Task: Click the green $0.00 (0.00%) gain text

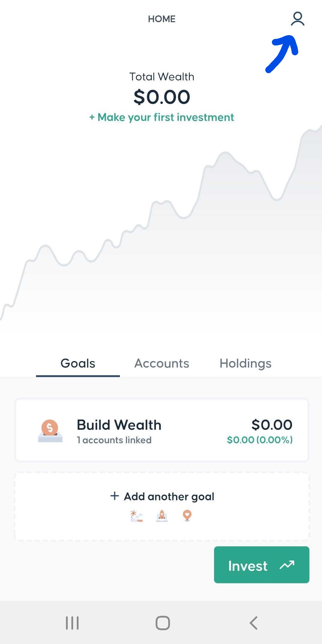Action: [x=260, y=440]
